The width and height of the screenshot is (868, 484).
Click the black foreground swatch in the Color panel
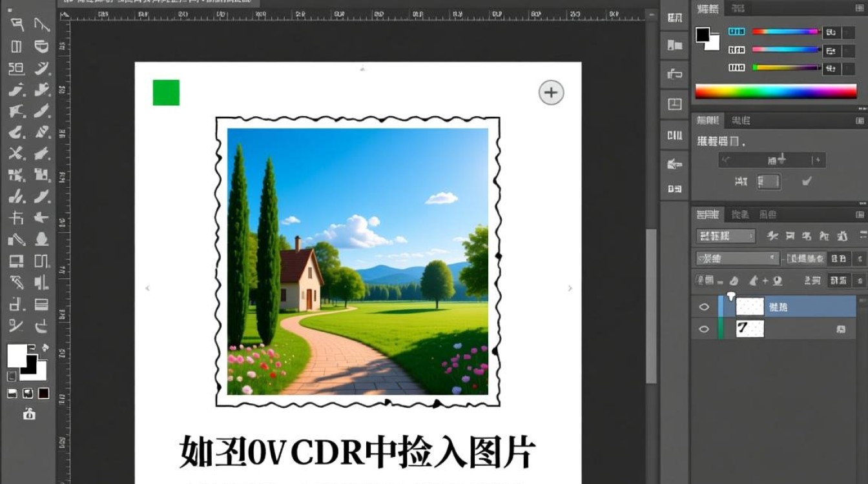pos(703,35)
